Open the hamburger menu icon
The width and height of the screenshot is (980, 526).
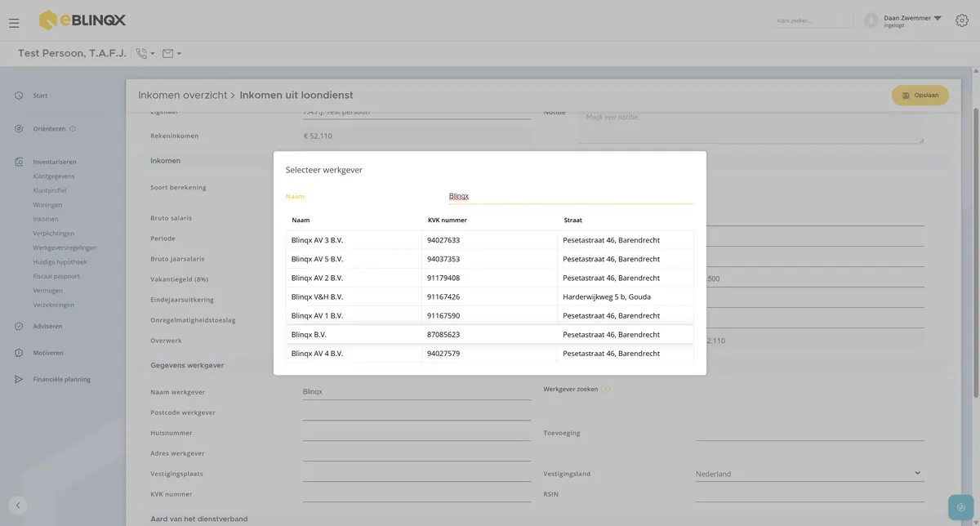pyautogui.click(x=14, y=23)
